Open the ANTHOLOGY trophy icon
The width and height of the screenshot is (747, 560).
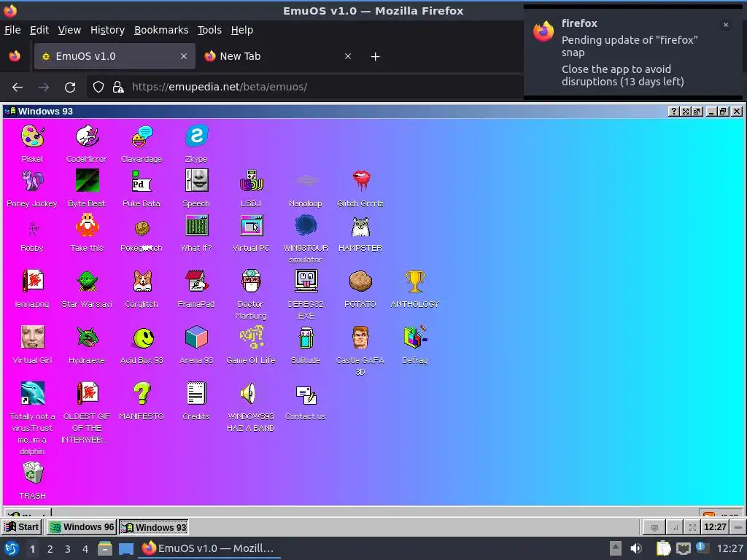(415, 282)
